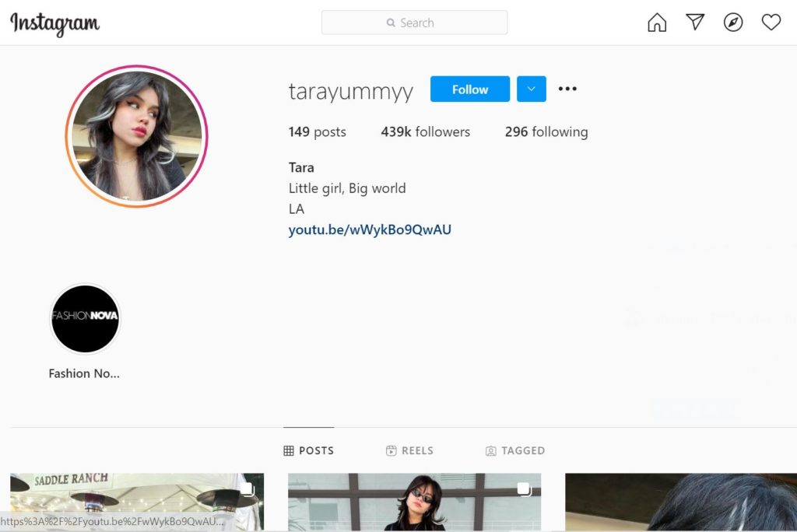The width and height of the screenshot is (797, 532).
Task: Open the Saddle Ranch post thumbnail
Action: pyautogui.click(x=137, y=502)
